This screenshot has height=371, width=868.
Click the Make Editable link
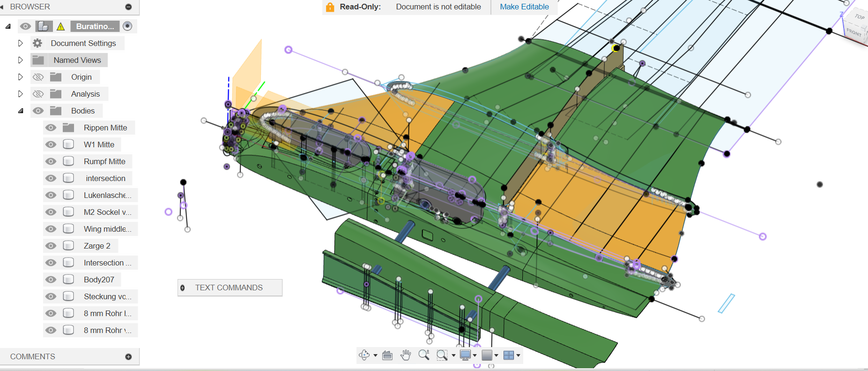click(x=524, y=7)
